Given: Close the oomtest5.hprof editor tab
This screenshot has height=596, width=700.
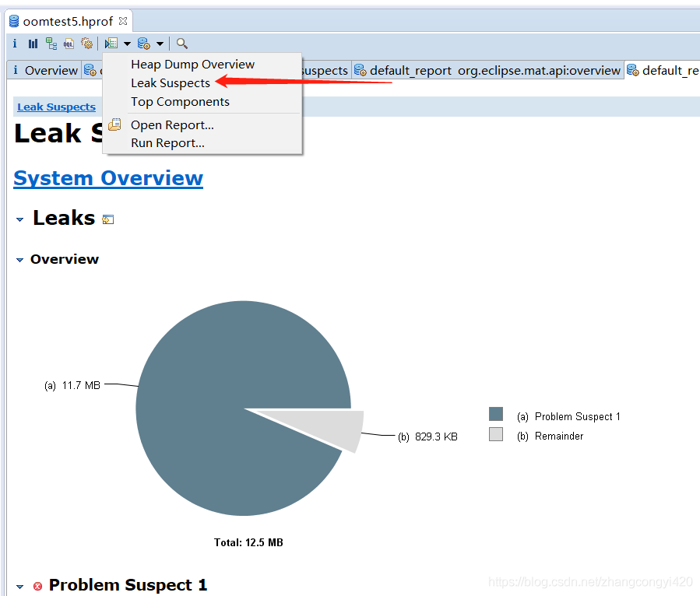Looking at the screenshot, I should click(x=123, y=21).
